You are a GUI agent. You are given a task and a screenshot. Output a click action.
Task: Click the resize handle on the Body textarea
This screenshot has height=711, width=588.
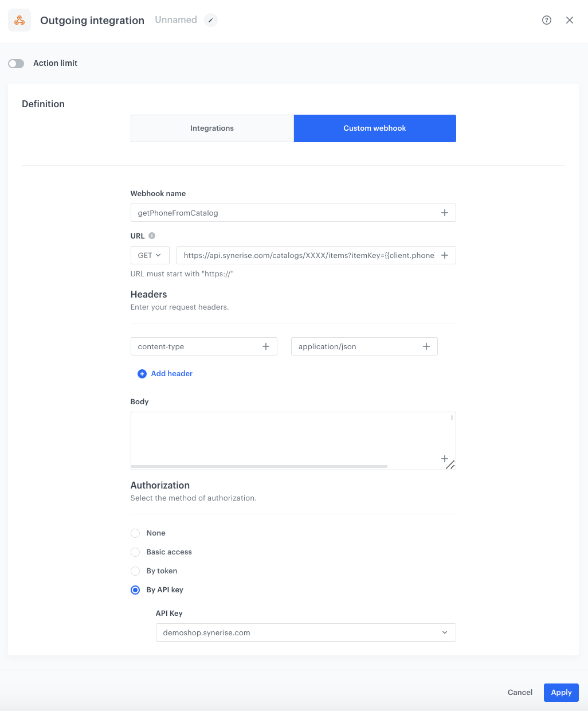(x=452, y=466)
